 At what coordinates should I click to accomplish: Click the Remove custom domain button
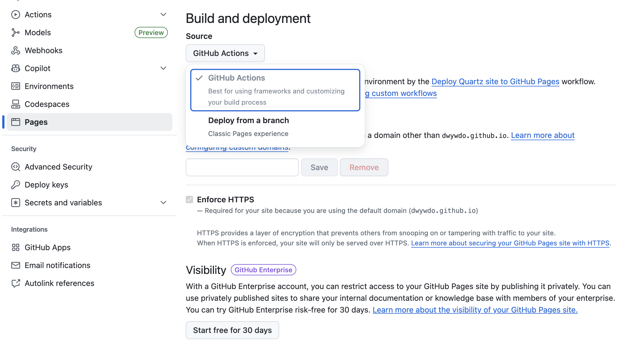click(x=364, y=167)
